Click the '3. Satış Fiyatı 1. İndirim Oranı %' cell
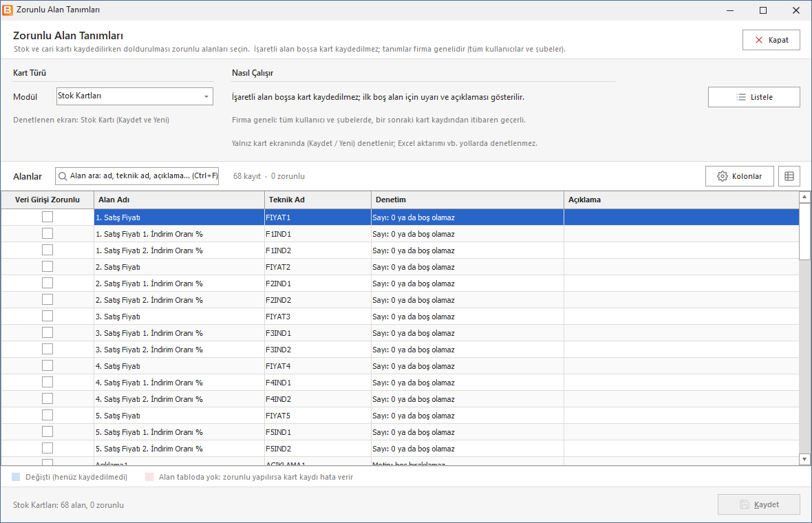This screenshot has width=812, height=523. [179, 333]
